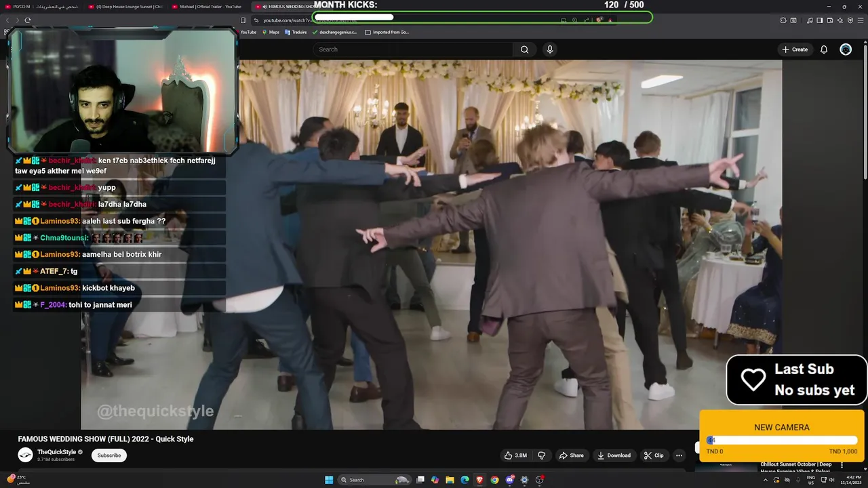The height and width of the screenshot is (488, 868).
Task: Click ATEF_7's chat message 'tg'
Action: coord(74,271)
